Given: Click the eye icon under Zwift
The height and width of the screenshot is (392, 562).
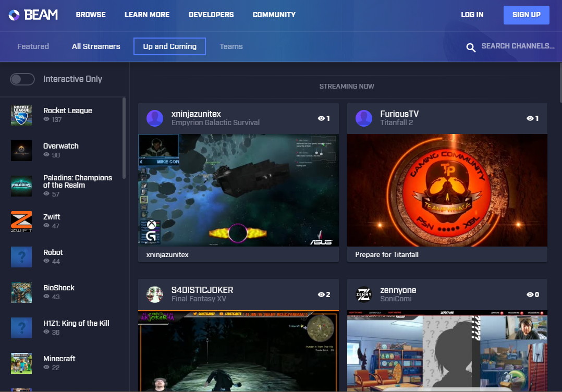Looking at the screenshot, I should tap(46, 226).
